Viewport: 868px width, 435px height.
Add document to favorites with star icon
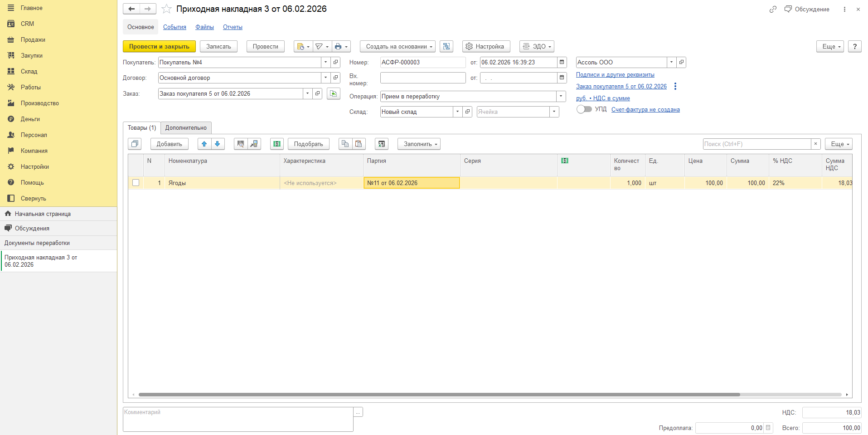pyautogui.click(x=166, y=9)
